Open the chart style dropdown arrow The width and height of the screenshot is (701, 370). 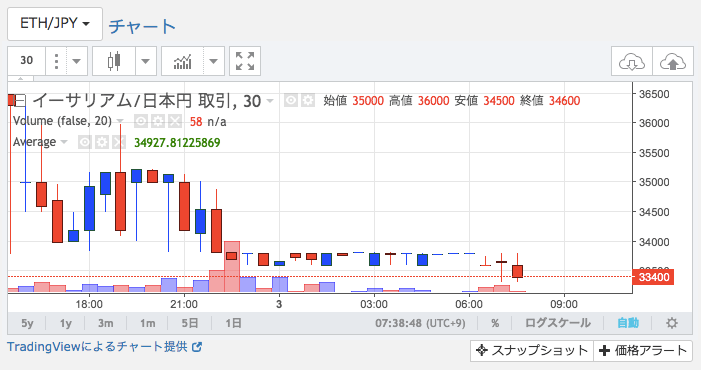click(x=145, y=61)
